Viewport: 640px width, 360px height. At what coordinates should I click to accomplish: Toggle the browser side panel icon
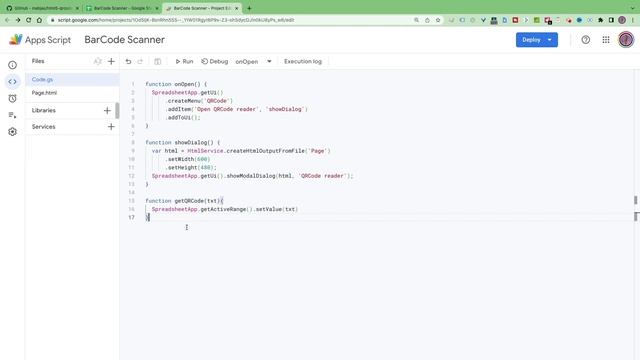click(611, 20)
